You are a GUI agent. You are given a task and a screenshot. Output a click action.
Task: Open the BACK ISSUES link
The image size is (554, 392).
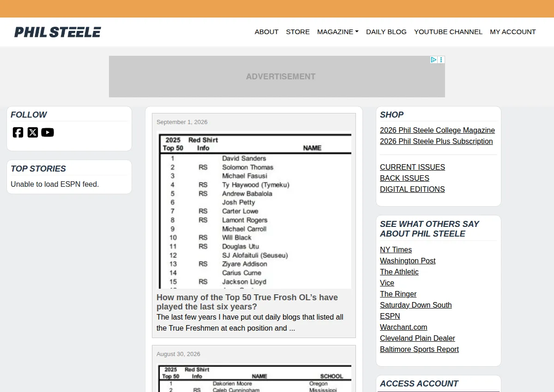[x=404, y=178]
